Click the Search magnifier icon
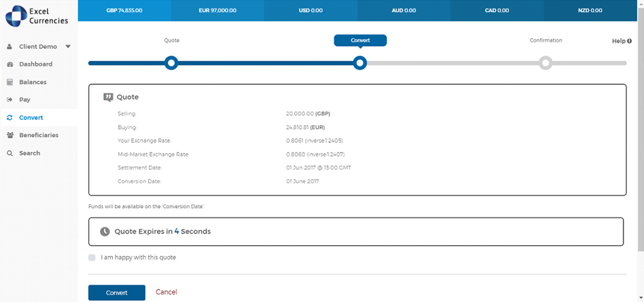This screenshot has width=644, height=302. pyautogui.click(x=10, y=154)
